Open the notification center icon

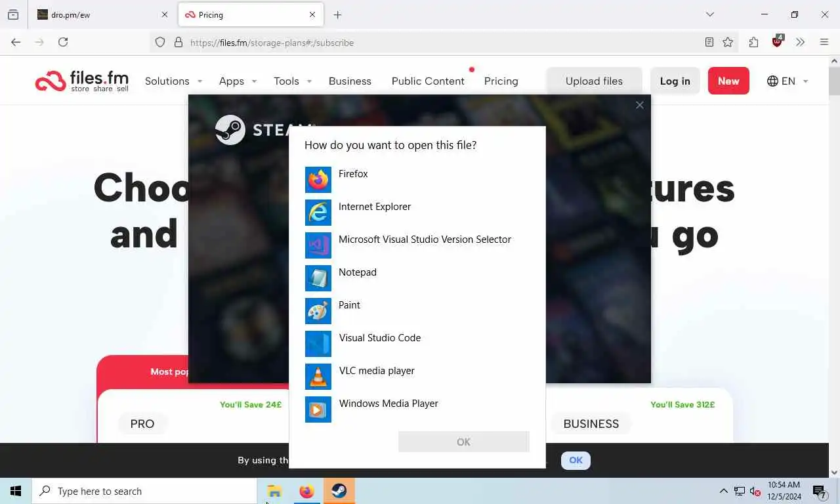coord(819,492)
